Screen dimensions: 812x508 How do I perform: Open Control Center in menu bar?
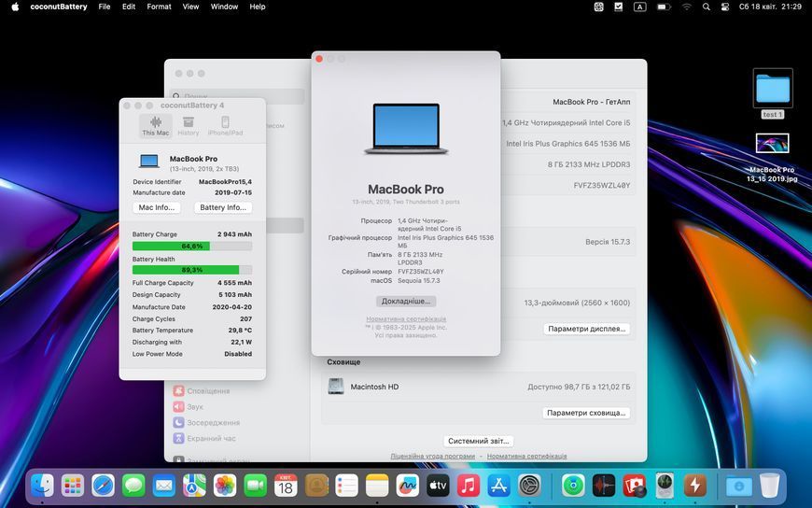click(x=725, y=7)
